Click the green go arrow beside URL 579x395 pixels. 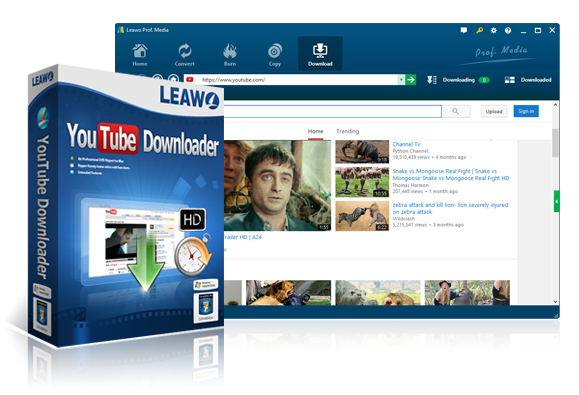click(x=411, y=80)
